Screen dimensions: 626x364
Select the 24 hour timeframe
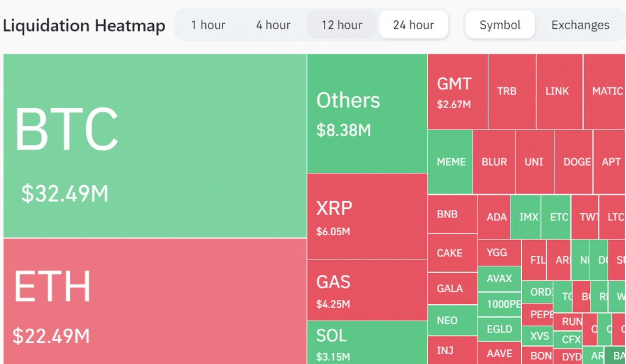point(414,25)
